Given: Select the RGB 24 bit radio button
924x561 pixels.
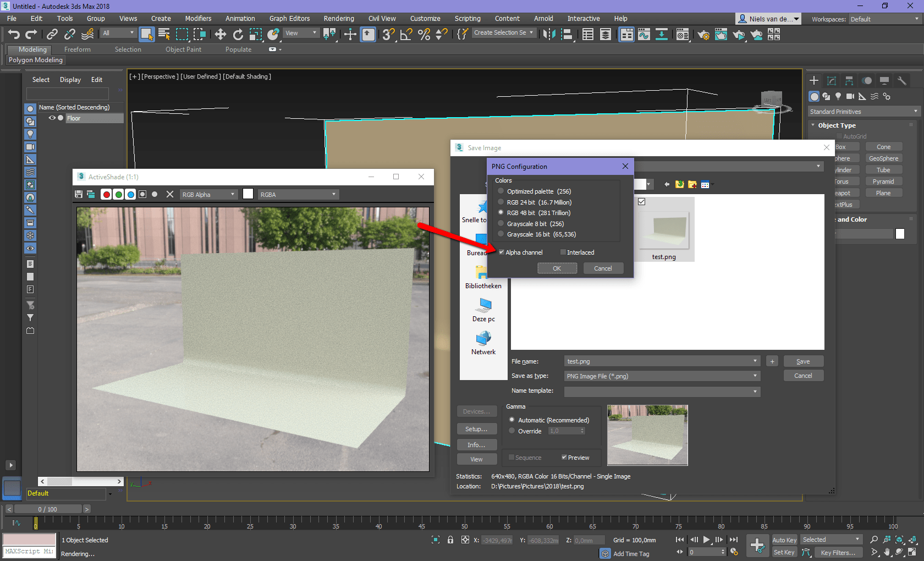Looking at the screenshot, I should (x=501, y=202).
